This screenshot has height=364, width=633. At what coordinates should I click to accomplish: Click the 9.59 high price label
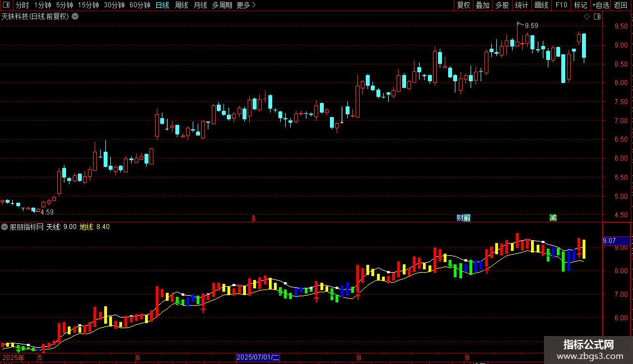[x=531, y=26]
